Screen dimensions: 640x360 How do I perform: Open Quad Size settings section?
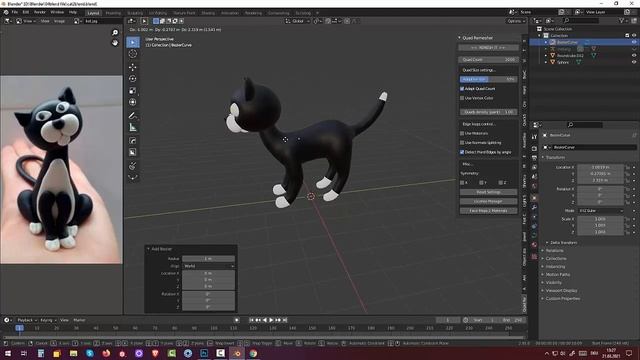pyautogui.click(x=479, y=70)
